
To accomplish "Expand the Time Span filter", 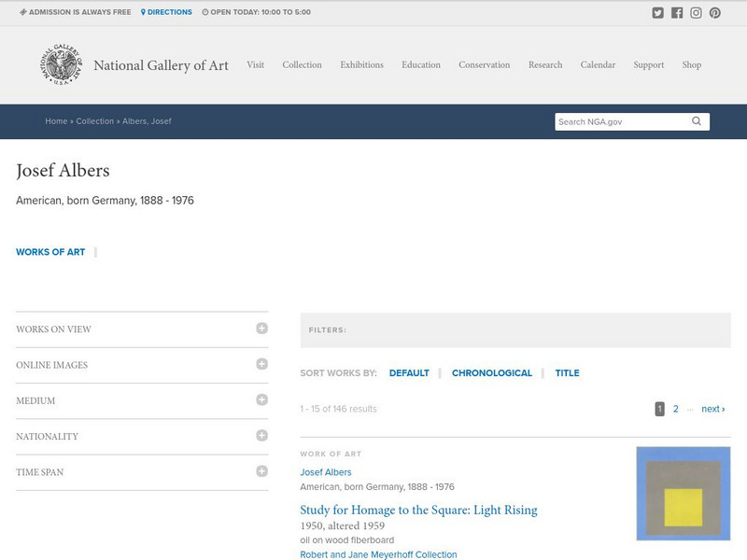I will point(261,471).
